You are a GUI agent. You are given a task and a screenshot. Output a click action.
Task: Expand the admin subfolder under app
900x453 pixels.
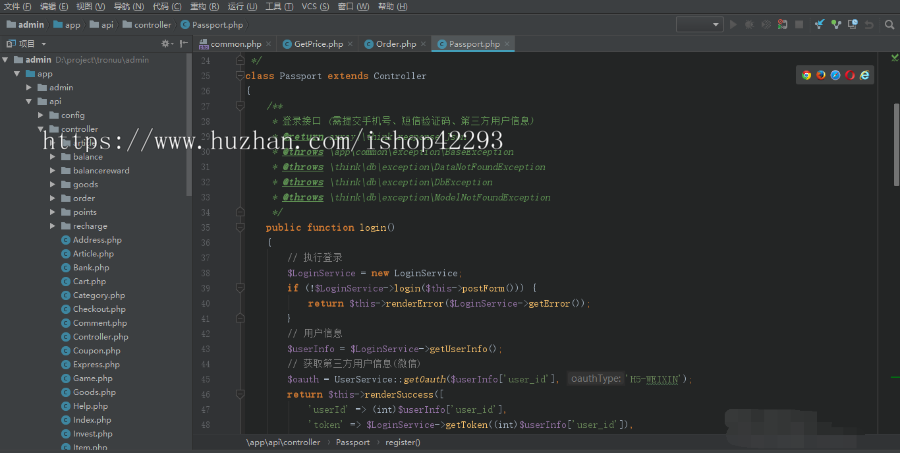(29, 87)
